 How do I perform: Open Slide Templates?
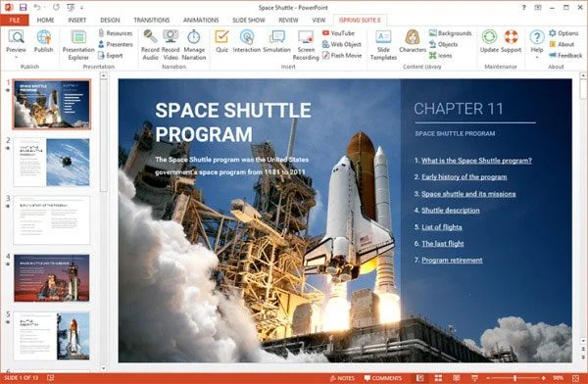(383, 45)
